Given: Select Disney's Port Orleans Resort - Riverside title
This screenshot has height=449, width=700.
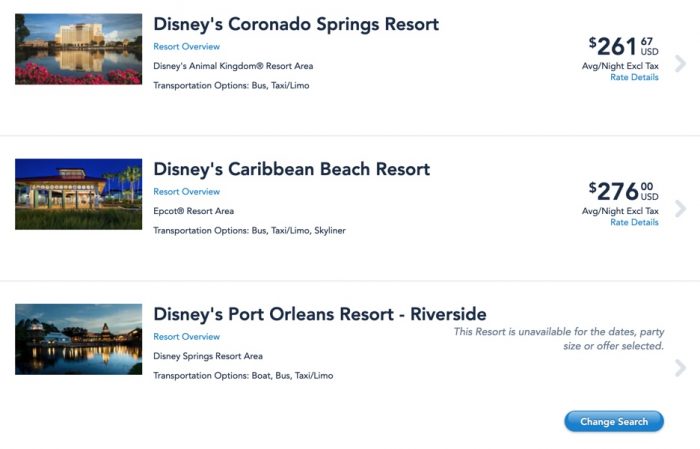Looking at the screenshot, I should (x=320, y=314).
